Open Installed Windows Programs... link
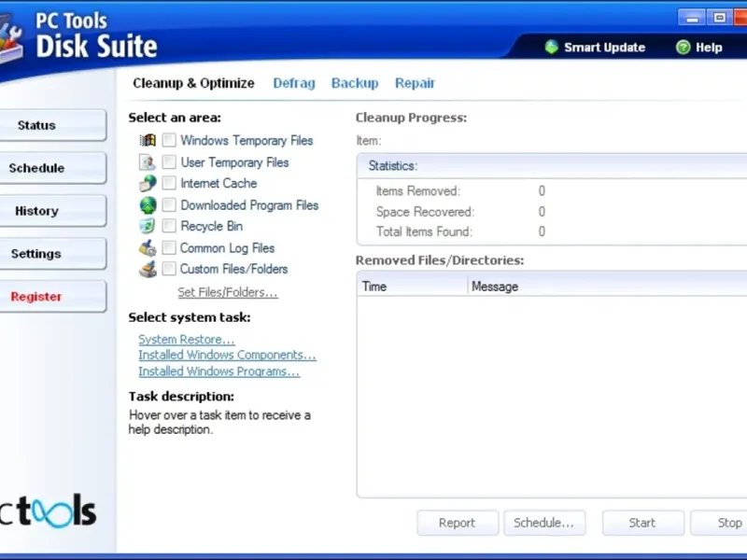Image resolution: width=747 pixels, height=560 pixels. 219,371
